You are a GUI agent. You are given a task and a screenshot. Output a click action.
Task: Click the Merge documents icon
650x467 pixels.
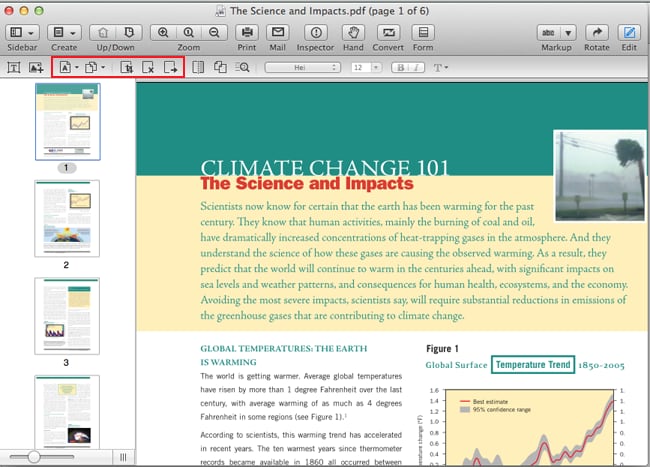(x=220, y=67)
